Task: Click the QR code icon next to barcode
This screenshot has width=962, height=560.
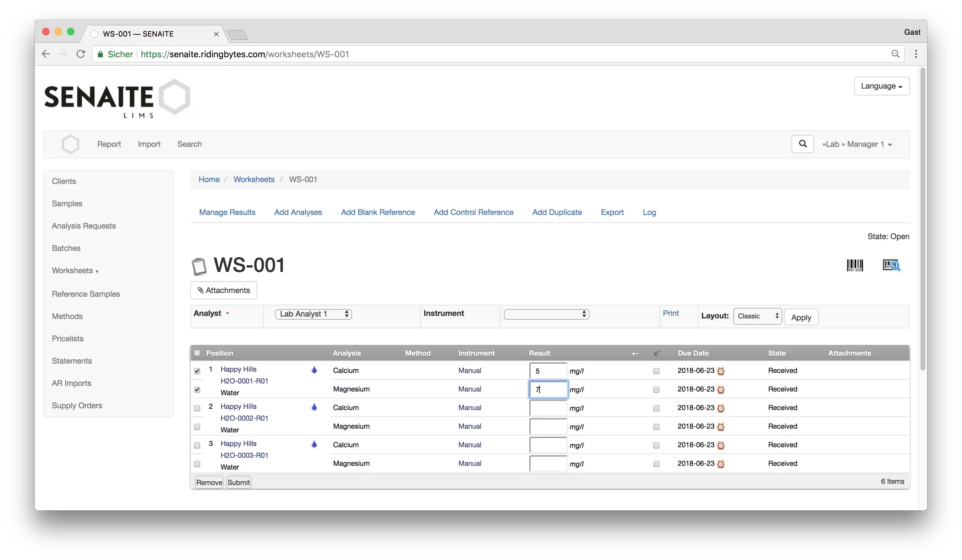Action: click(891, 265)
